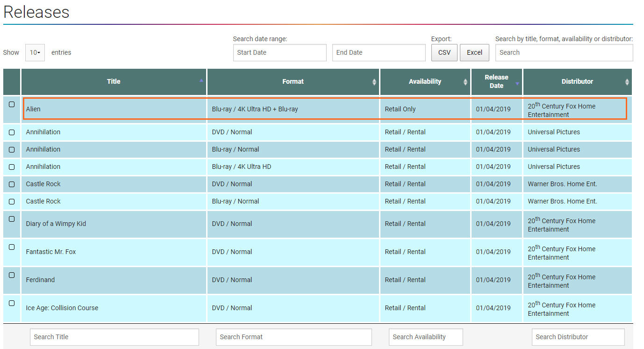This screenshot has width=644, height=349.
Task: Click the Search Title filter field
Action: click(x=114, y=337)
